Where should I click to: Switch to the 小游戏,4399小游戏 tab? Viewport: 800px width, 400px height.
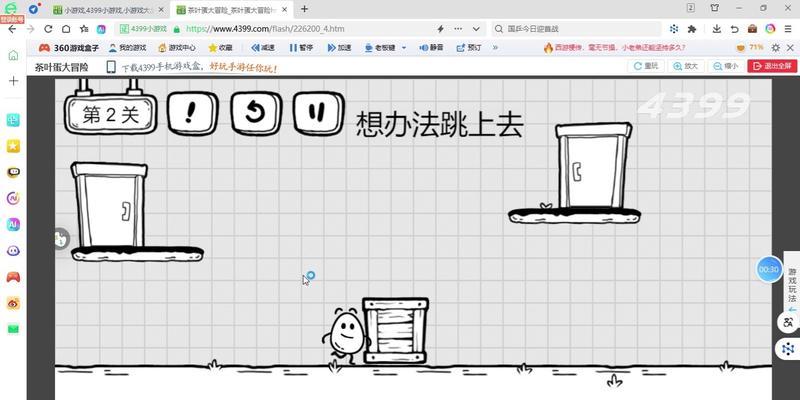109,10
